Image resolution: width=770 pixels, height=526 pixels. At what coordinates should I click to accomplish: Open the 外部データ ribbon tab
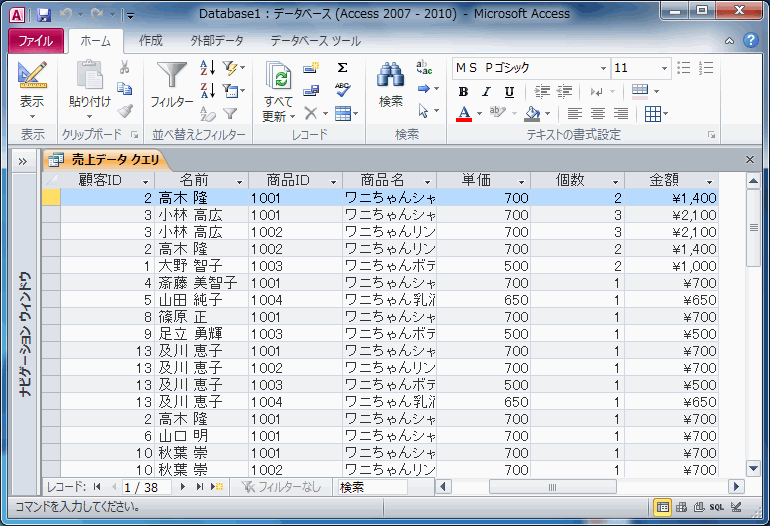coord(217,41)
